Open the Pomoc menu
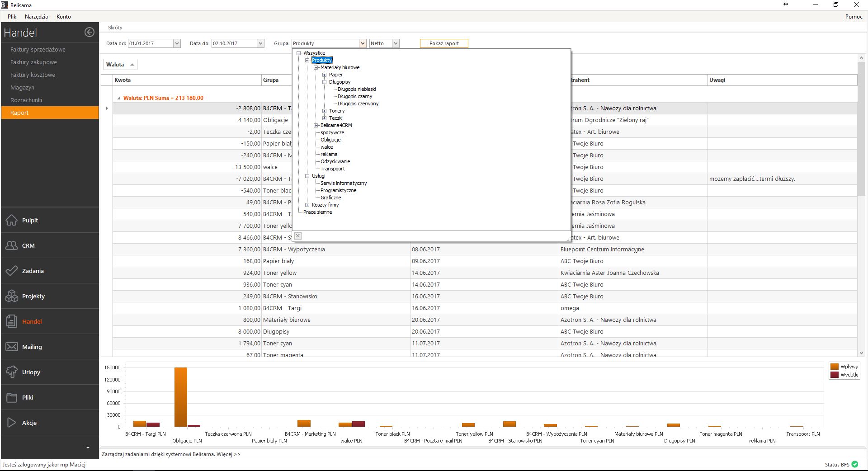Image resolution: width=868 pixels, height=471 pixels. [x=854, y=16]
